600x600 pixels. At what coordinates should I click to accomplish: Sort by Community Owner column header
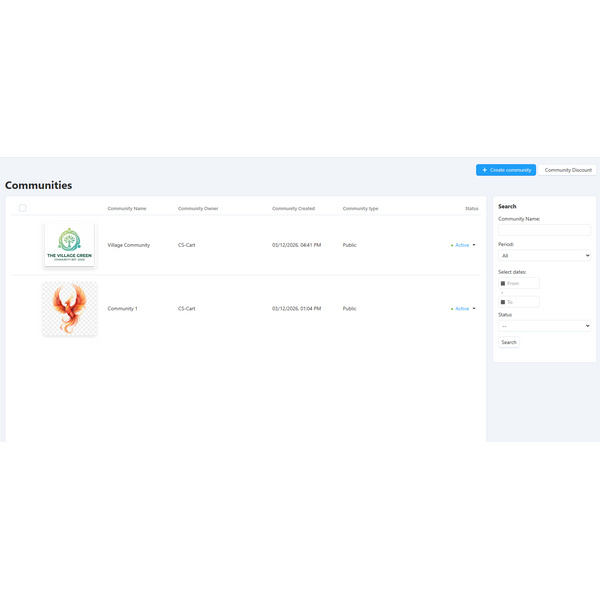click(x=198, y=208)
